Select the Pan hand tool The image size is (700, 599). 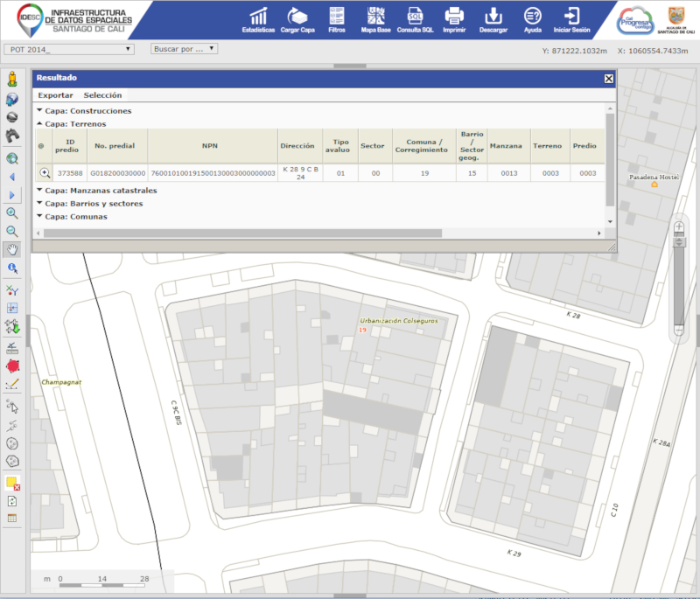(12, 248)
